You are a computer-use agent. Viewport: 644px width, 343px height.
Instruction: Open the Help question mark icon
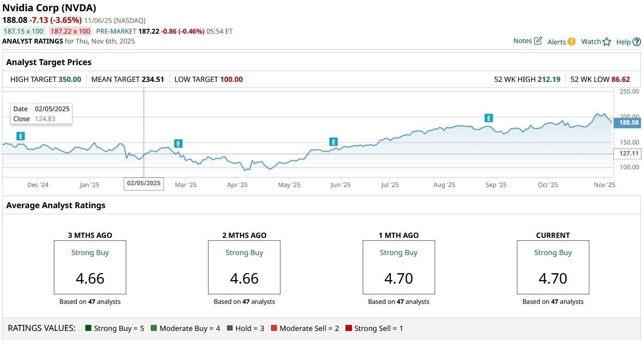pos(637,42)
